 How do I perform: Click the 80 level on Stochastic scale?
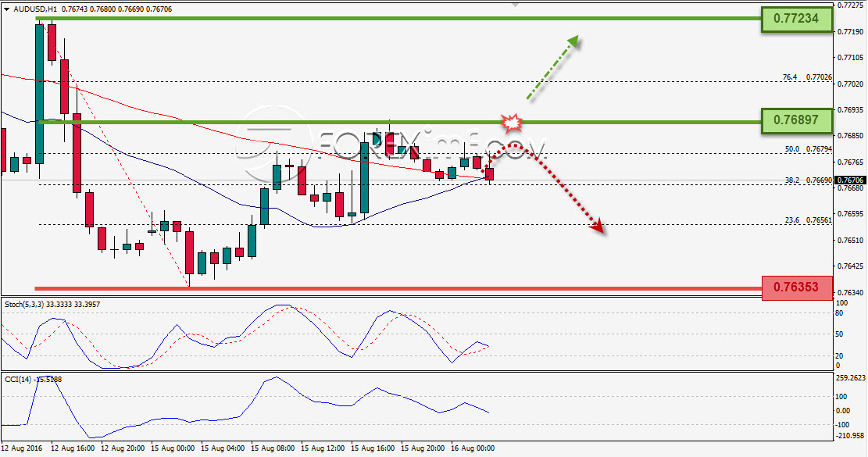[840, 313]
